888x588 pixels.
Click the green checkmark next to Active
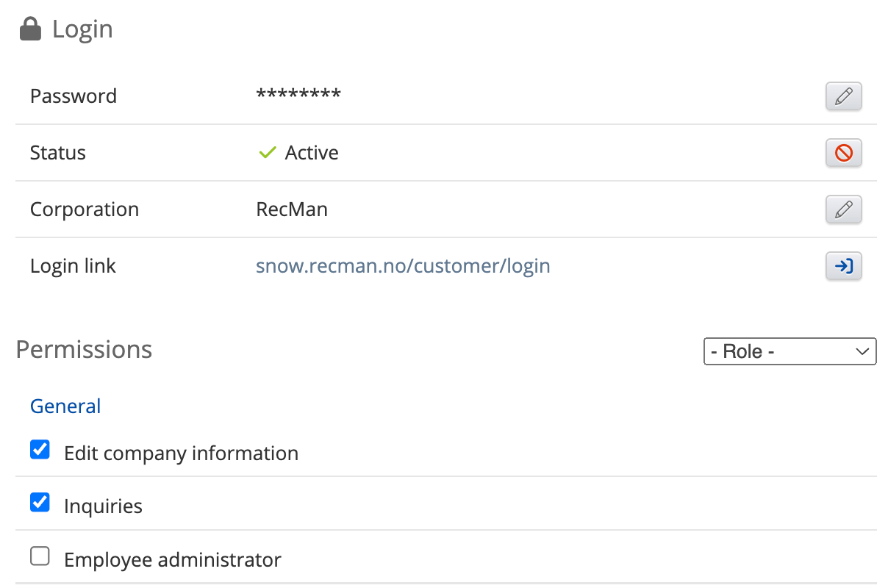(x=267, y=153)
